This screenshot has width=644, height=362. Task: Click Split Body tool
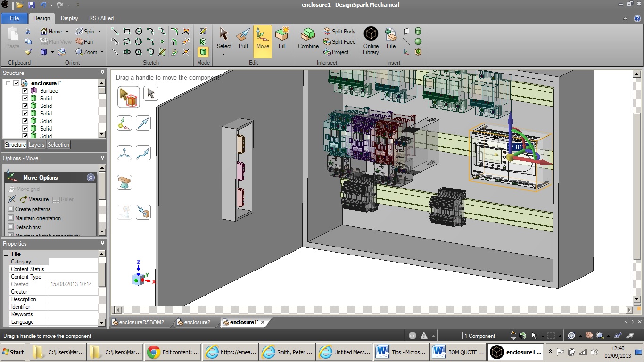[x=339, y=31]
